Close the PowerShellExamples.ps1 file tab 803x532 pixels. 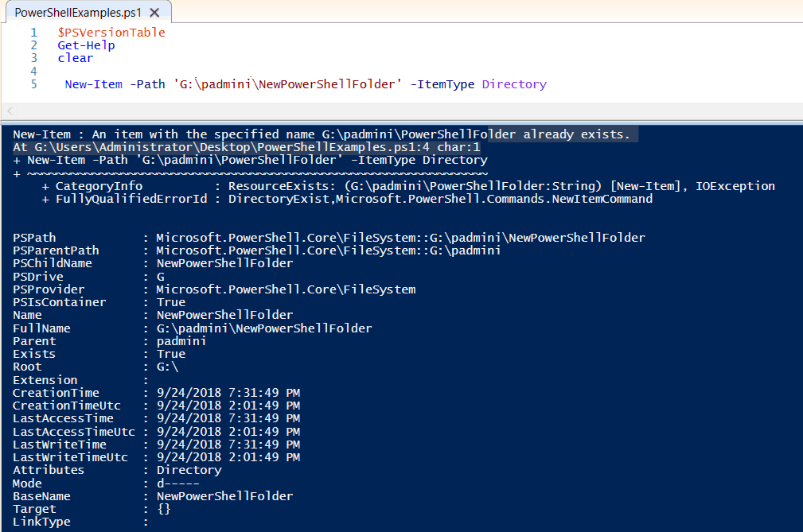(154, 13)
